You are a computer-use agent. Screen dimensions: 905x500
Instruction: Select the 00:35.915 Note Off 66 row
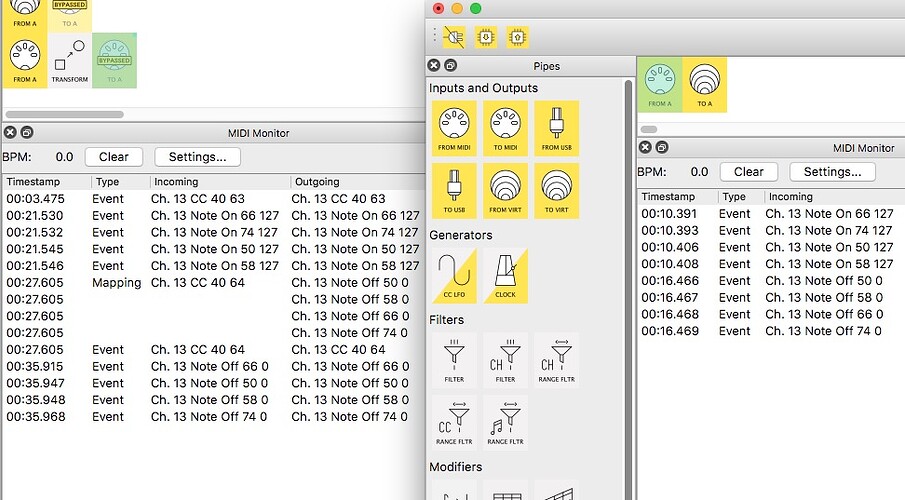click(x=214, y=366)
